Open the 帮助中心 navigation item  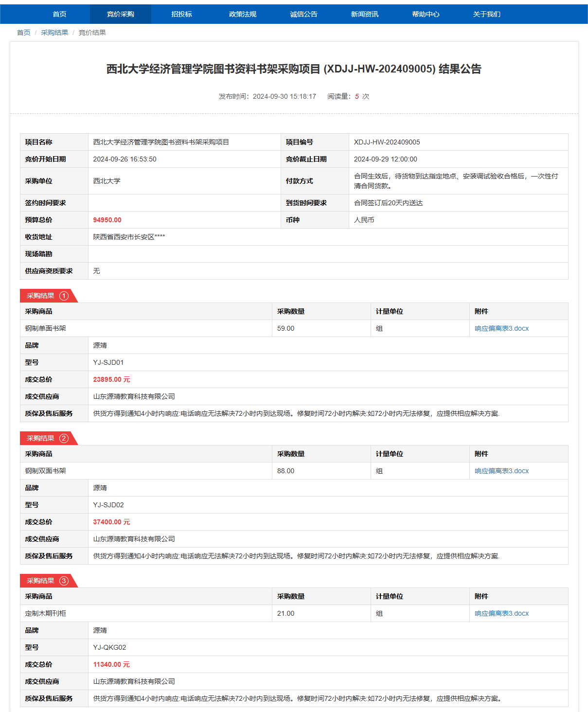426,14
